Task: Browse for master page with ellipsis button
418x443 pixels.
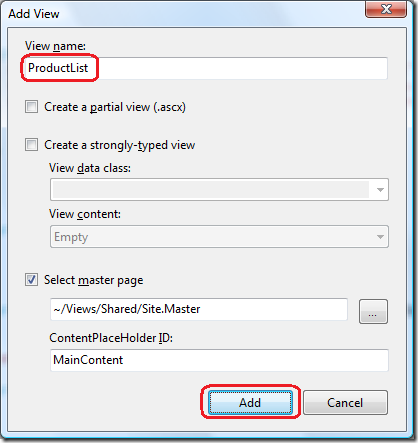Action: click(x=373, y=312)
